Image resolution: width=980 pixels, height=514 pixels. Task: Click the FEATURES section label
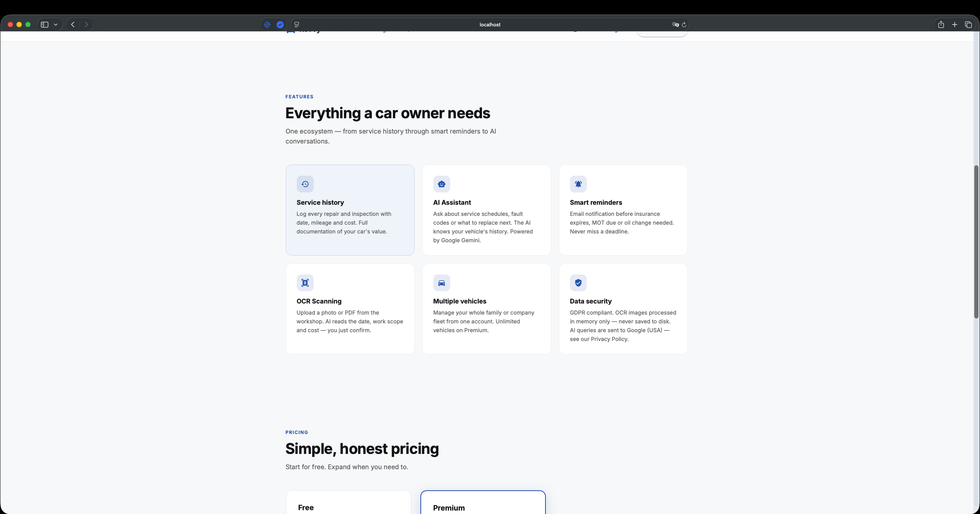click(300, 97)
